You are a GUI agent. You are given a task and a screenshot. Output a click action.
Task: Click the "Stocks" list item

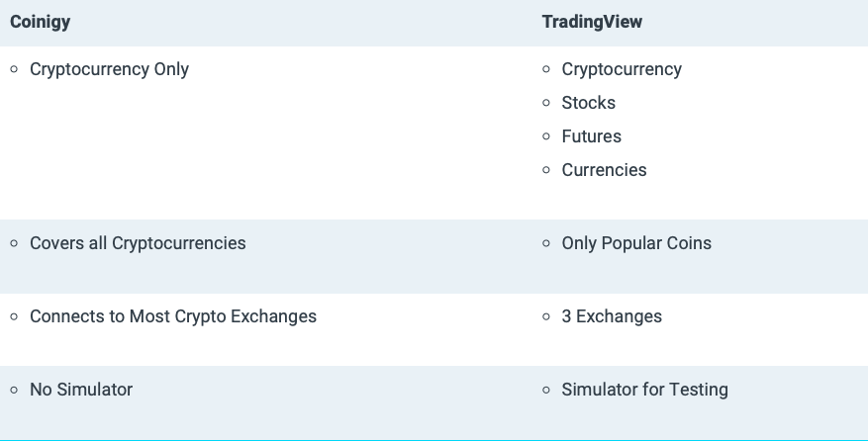point(588,103)
